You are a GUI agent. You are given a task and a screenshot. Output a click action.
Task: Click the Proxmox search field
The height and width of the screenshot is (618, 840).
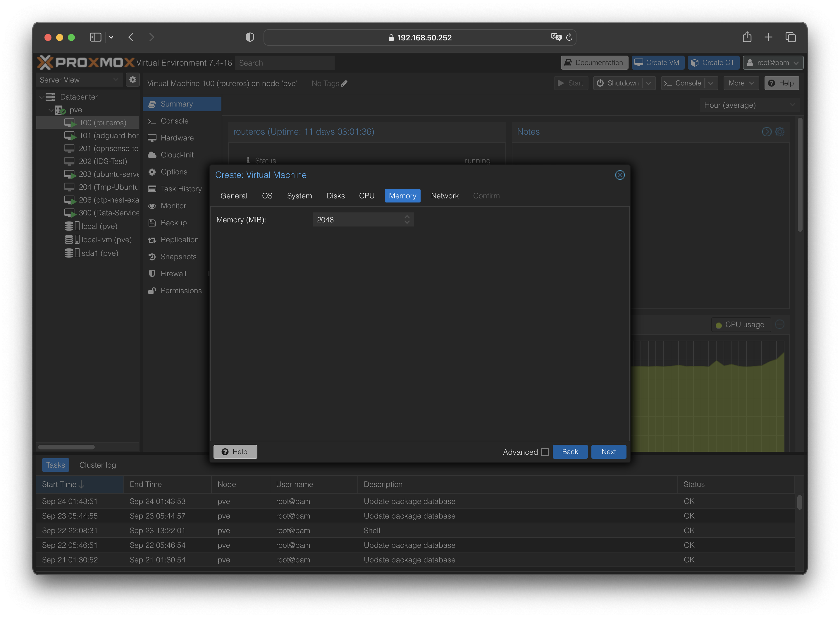[x=284, y=63]
